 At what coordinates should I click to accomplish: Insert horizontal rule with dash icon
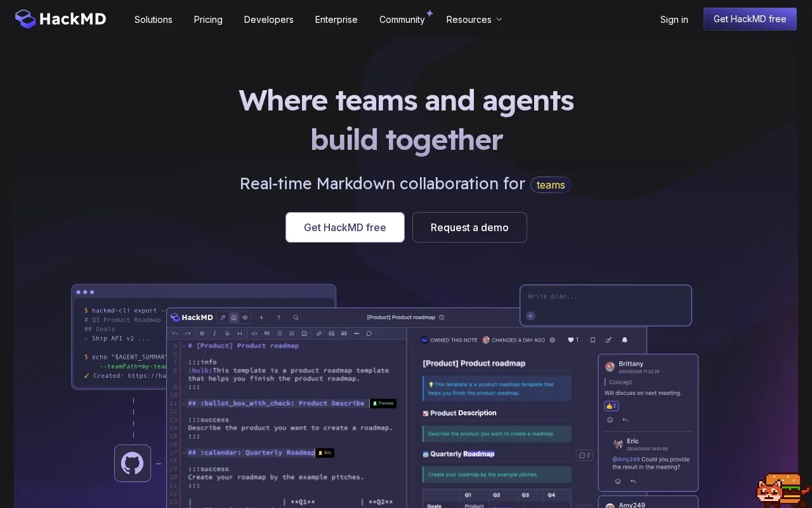click(x=357, y=333)
